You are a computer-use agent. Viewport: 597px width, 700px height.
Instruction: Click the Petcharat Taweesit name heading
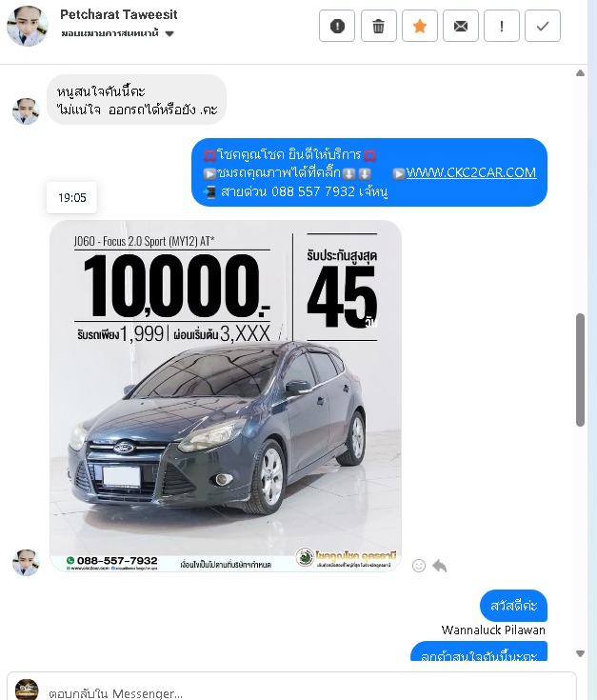[x=119, y=14]
